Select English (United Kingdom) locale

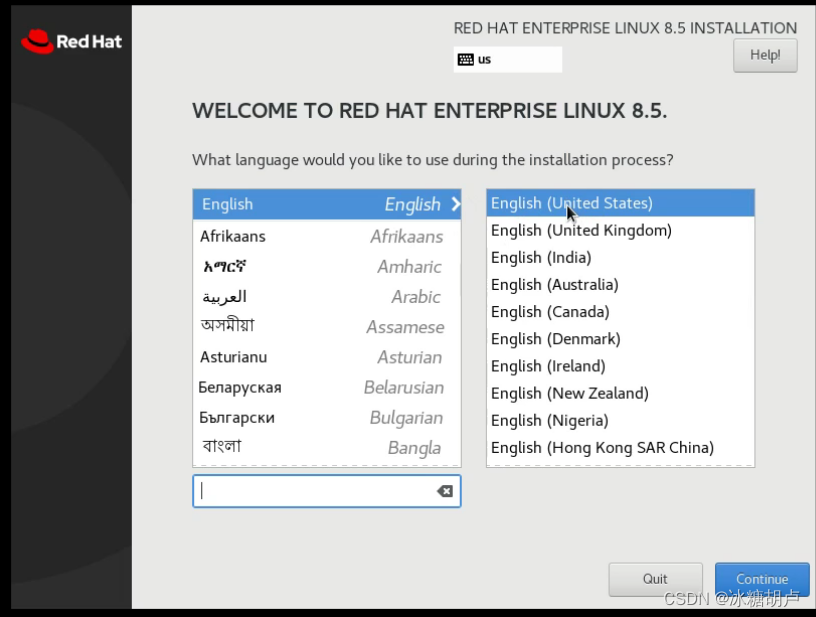click(580, 230)
